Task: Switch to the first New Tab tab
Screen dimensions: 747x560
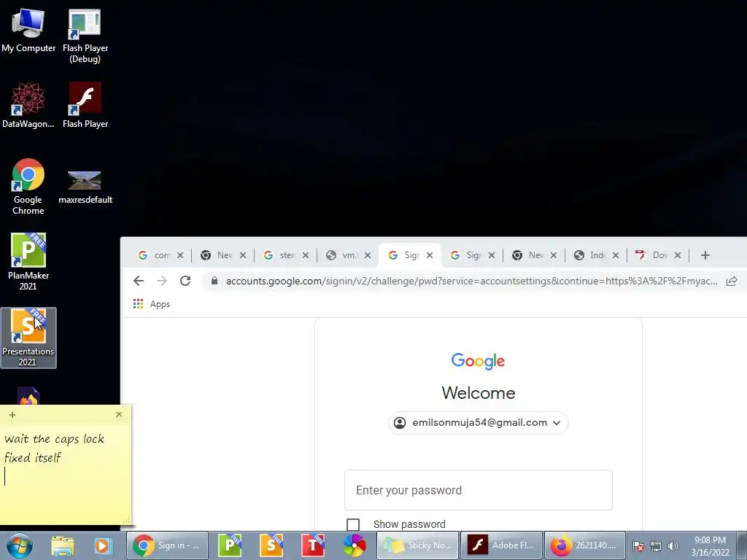Action: [217, 255]
